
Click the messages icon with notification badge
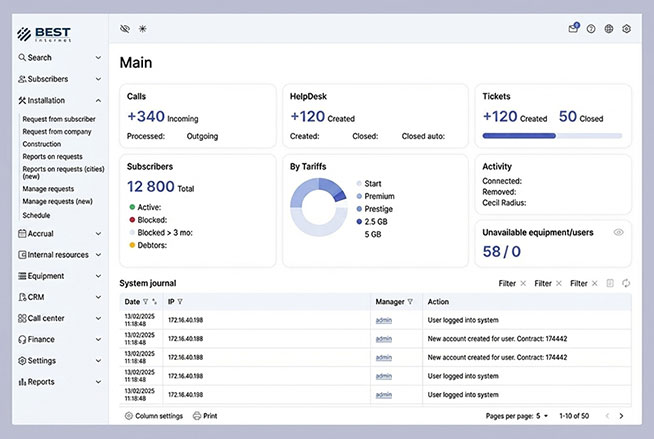pos(573,29)
